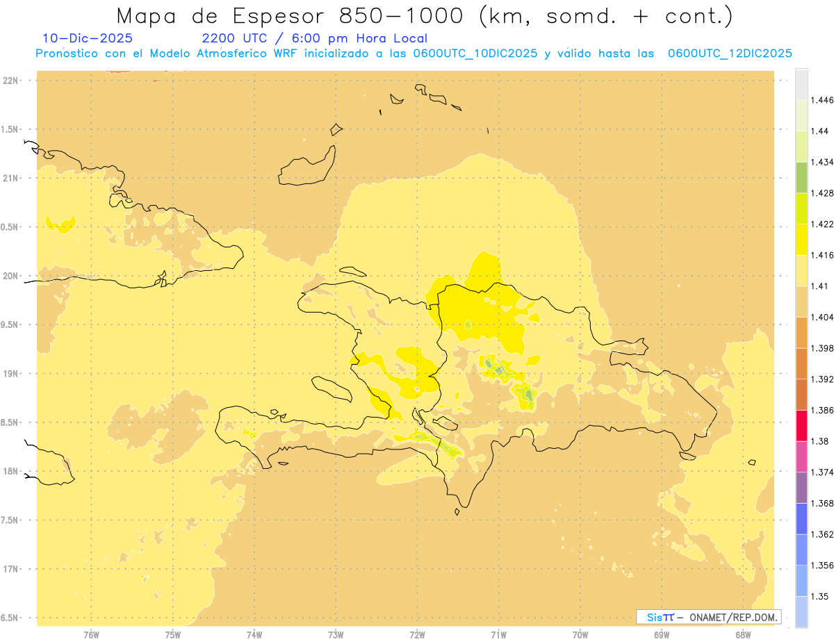Screen dimensions: 834x644
Task: Click the latitude label "18N"
Action: (x=11, y=471)
